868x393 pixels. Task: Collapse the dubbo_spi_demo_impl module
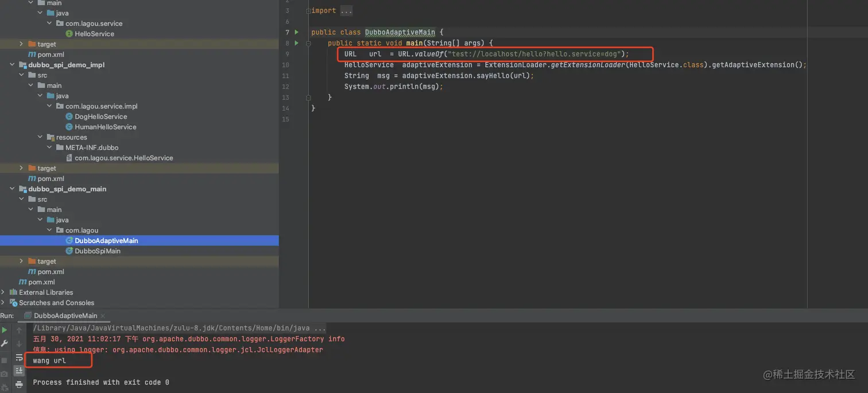coord(12,65)
